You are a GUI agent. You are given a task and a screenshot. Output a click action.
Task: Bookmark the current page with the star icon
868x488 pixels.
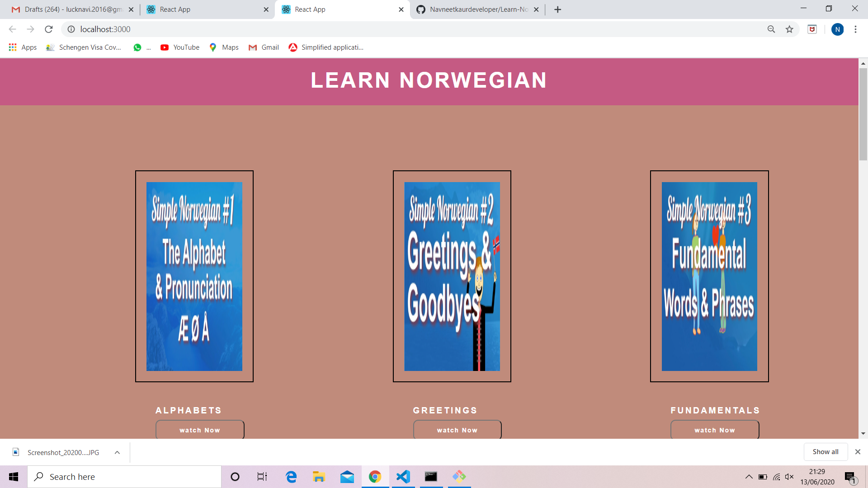pyautogui.click(x=789, y=29)
